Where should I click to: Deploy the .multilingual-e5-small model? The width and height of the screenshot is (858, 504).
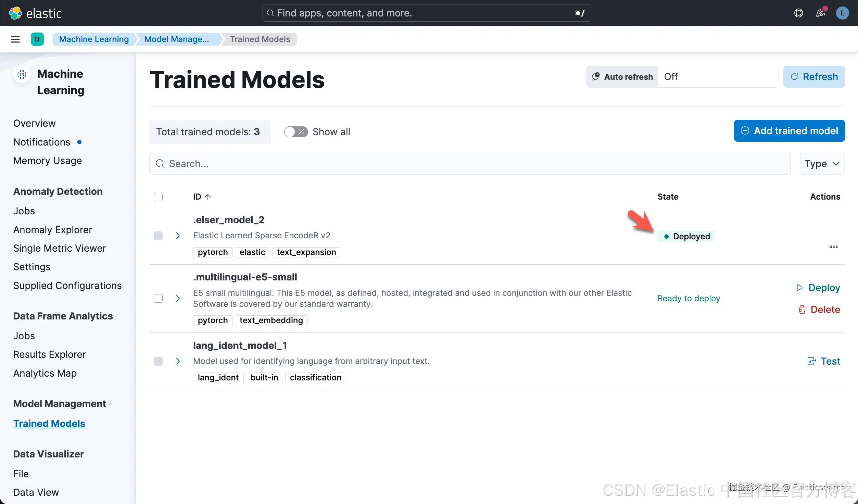(x=818, y=288)
